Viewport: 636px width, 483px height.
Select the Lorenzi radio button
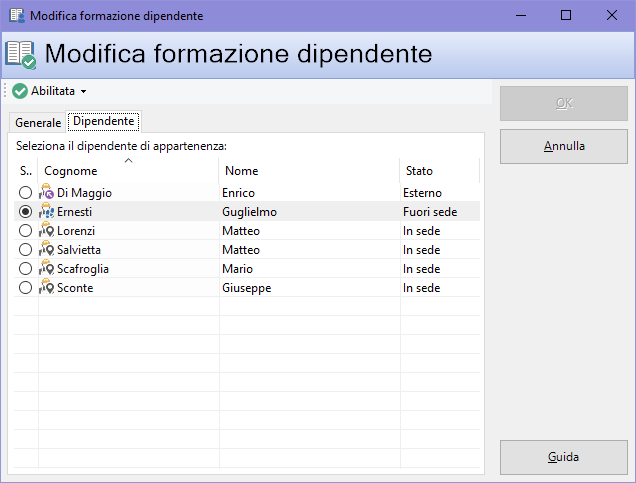tap(25, 230)
